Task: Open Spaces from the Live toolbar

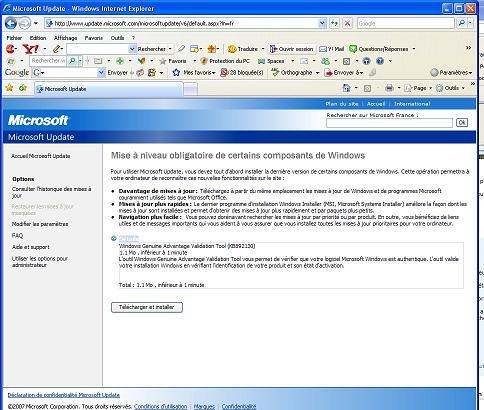Action: point(271,61)
